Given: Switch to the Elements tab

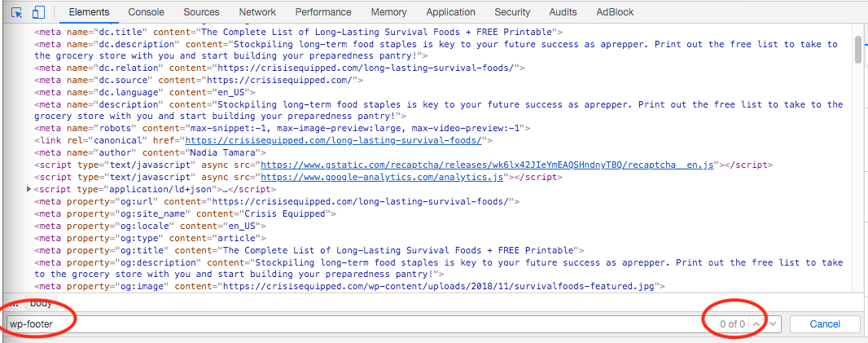Looking at the screenshot, I should click(89, 12).
